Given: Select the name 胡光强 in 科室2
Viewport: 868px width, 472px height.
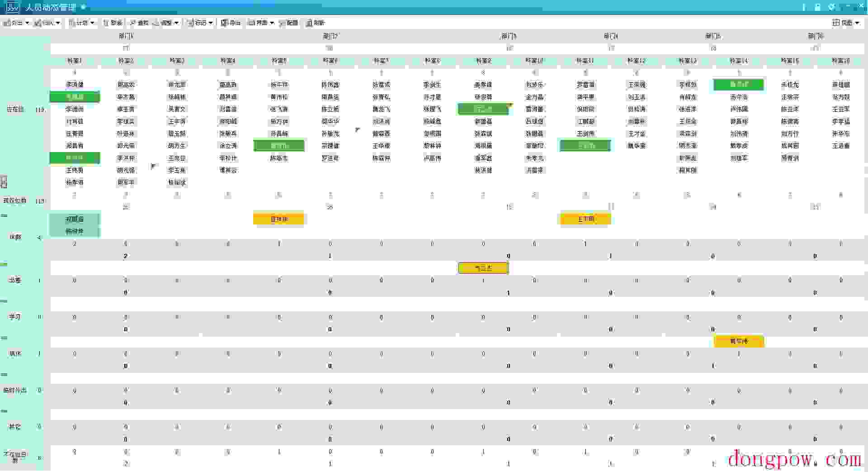Looking at the screenshot, I should pyautogui.click(x=126, y=170).
